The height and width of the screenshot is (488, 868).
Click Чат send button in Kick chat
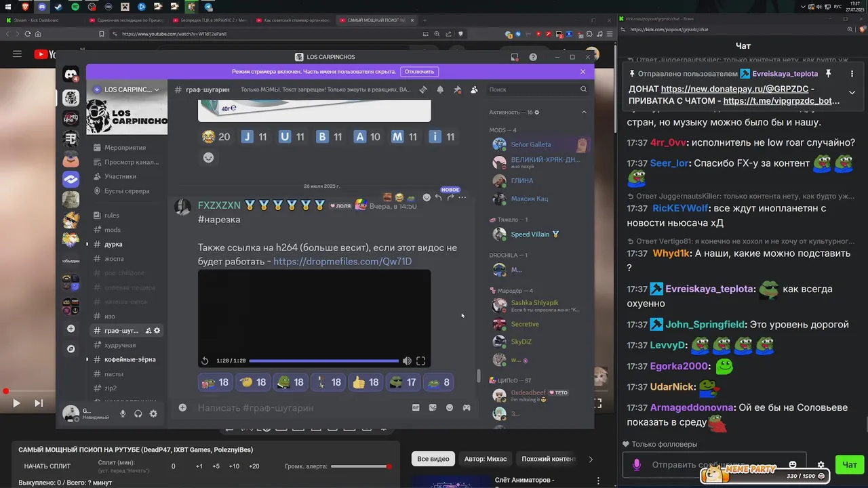[850, 465]
